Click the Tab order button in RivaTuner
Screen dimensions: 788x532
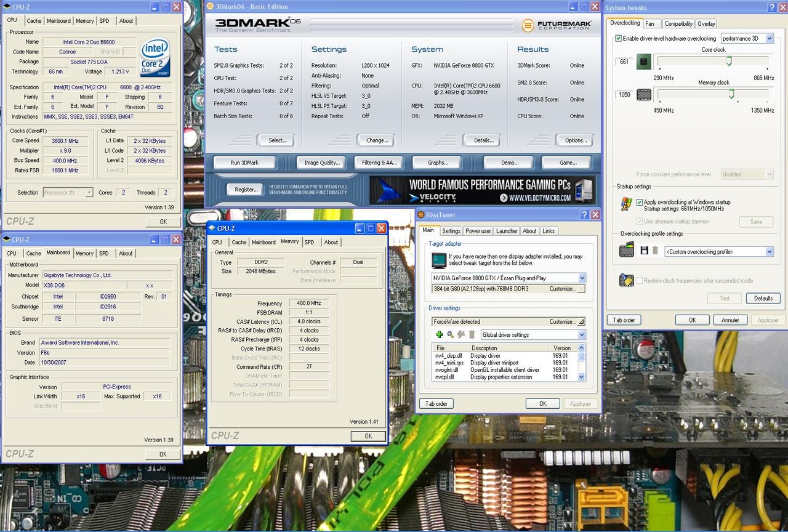pyautogui.click(x=436, y=404)
